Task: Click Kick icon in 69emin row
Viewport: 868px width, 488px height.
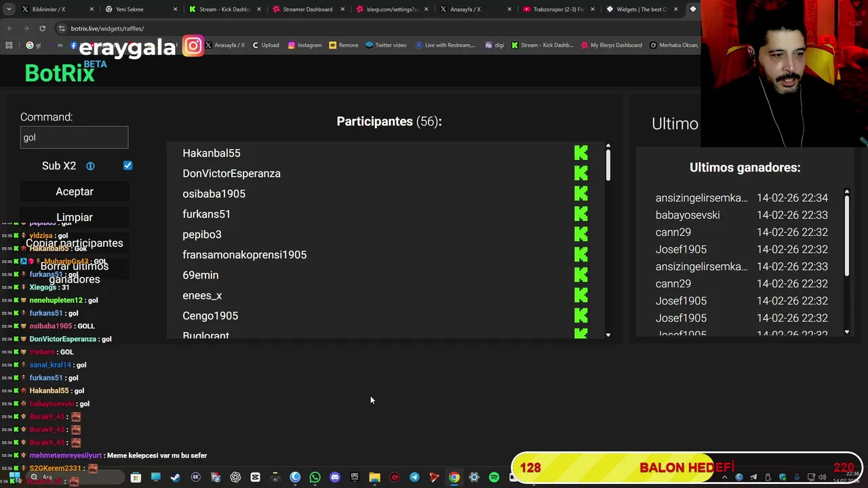Action: click(x=581, y=275)
